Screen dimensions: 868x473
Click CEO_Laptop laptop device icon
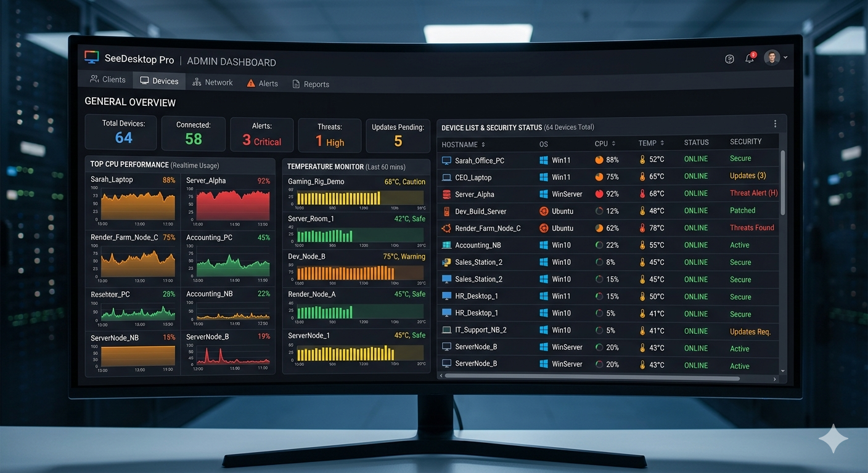point(447,177)
